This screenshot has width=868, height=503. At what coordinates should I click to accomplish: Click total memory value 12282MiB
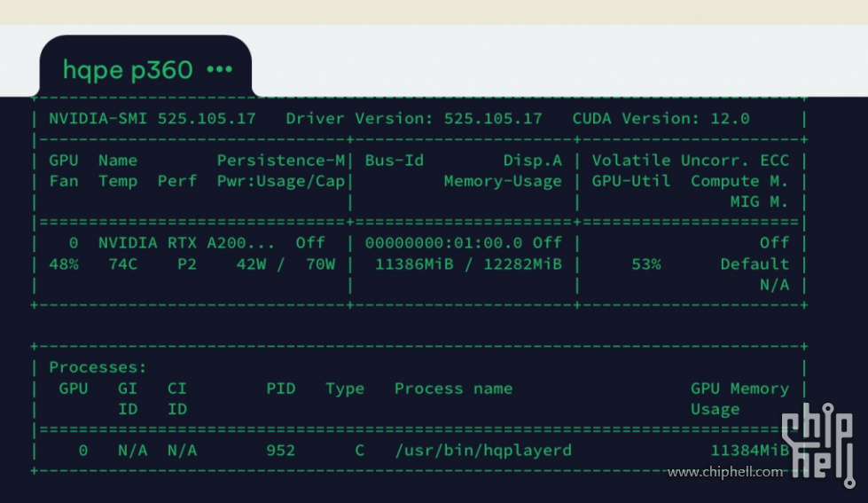(x=522, y=264)
